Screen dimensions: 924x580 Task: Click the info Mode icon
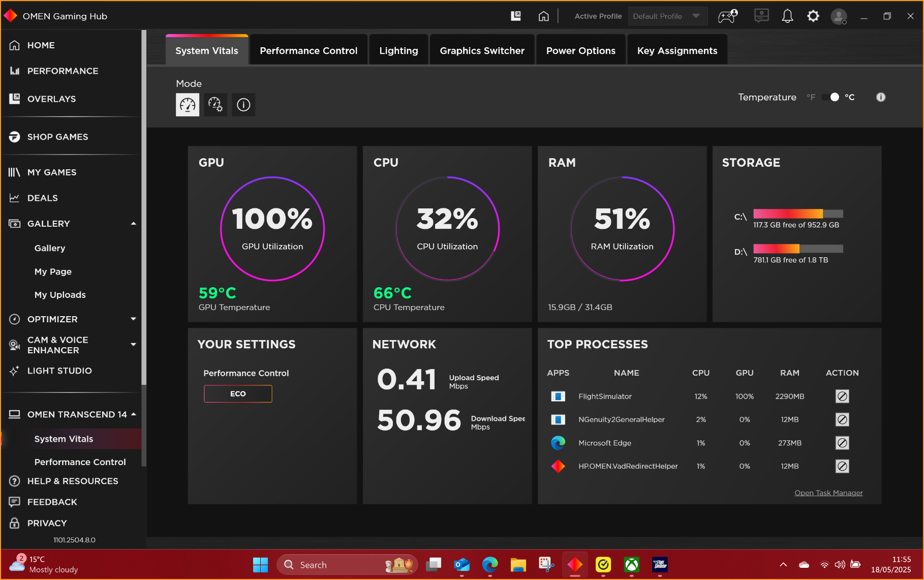243,105
